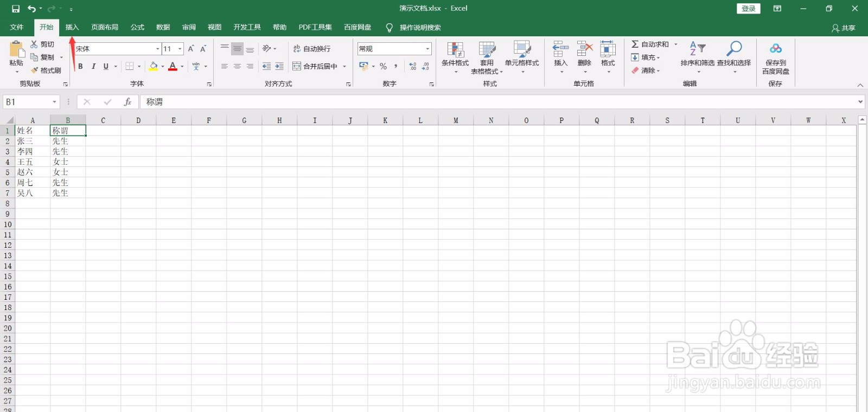Image resolution: width=868 pixels, height=412 pixels.
Task: Toggle Middle Align
Action: [237, 49]
